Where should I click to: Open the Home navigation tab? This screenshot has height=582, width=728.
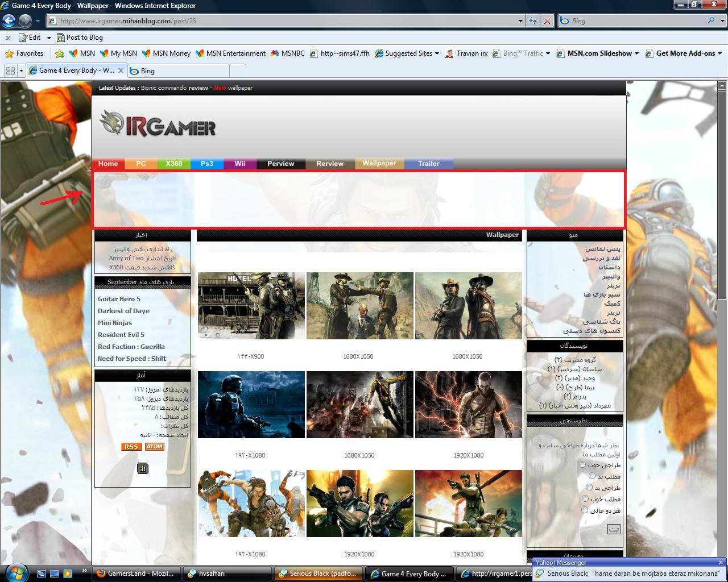pyautogui.click(x=108, y=164)
